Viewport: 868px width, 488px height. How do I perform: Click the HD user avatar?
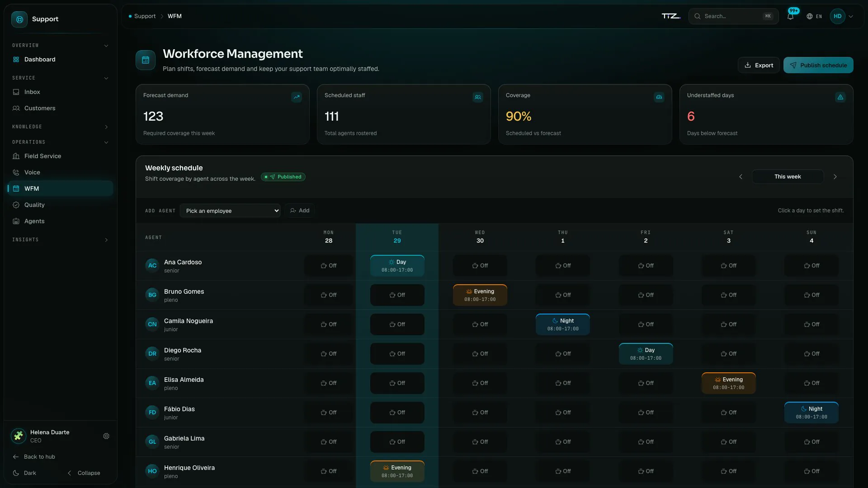(x=838, y=16)
